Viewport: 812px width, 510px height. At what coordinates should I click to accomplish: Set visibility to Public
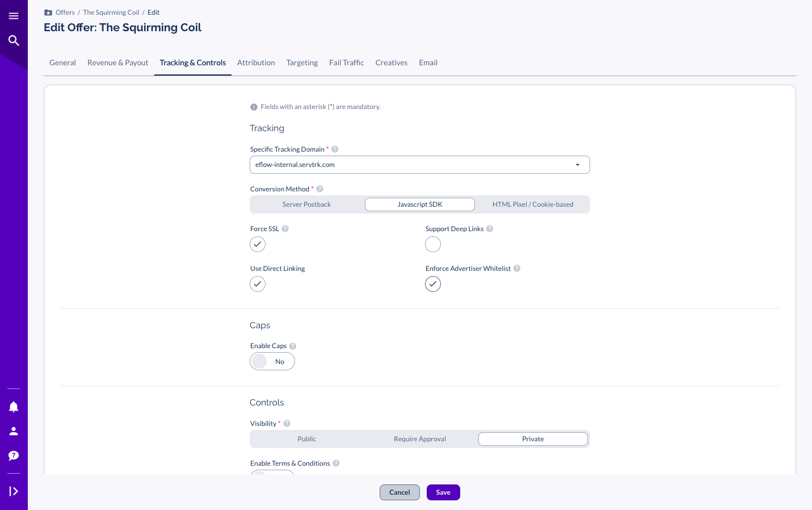coord(306,439)
